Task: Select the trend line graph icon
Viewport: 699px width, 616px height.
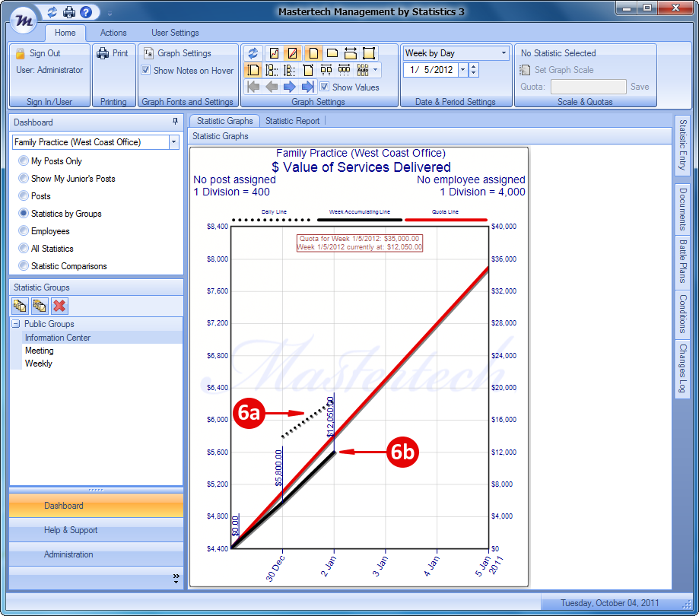Action: pos(274,53)
